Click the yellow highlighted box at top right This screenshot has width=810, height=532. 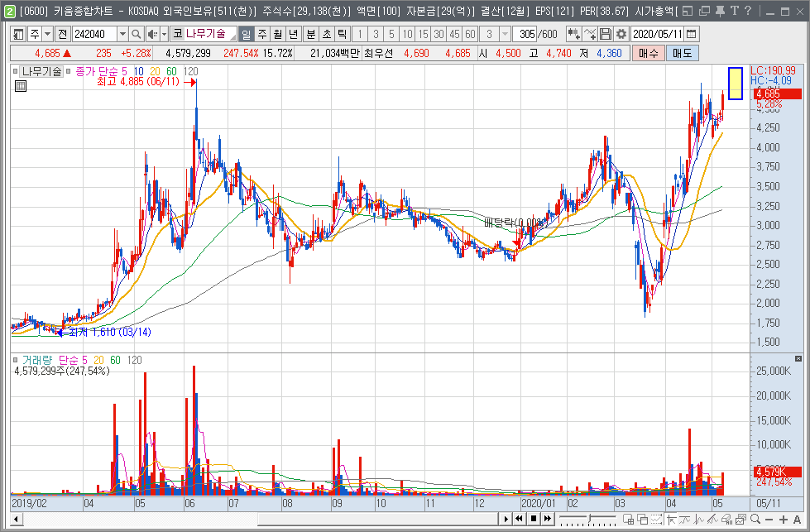[x=736, y=84]
